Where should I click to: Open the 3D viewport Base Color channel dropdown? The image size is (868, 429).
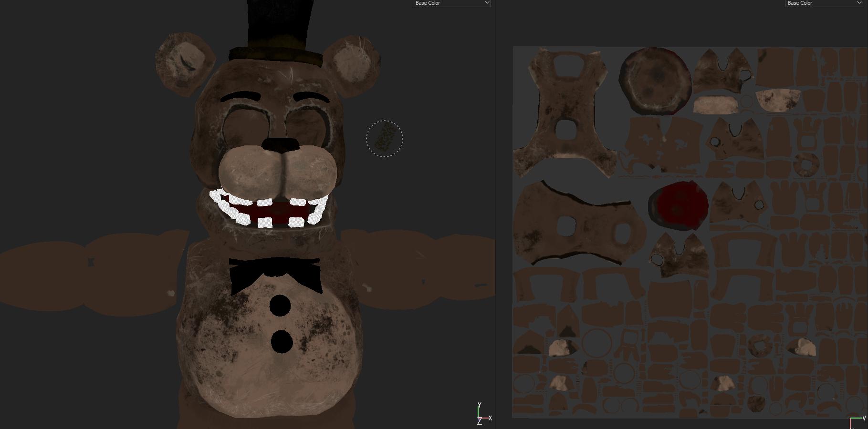[x=451, y=3]
